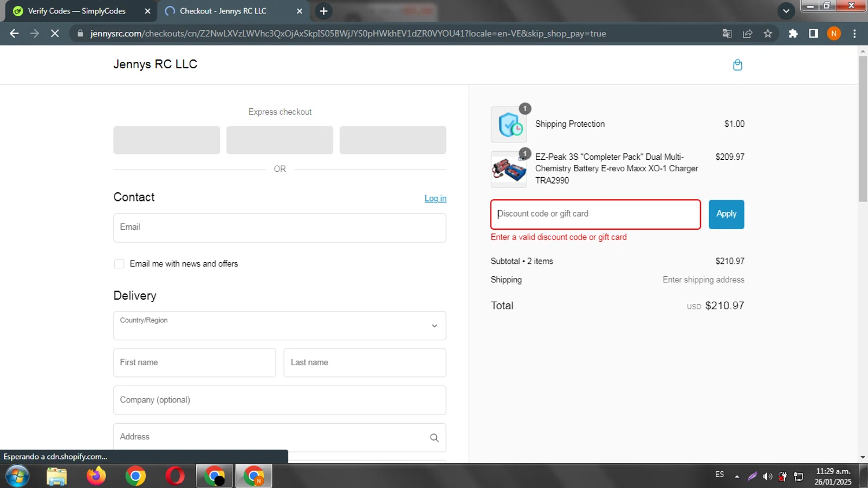
Task: Close the Verify Codes SimplyCodes tab
Action: click(148, 11)
